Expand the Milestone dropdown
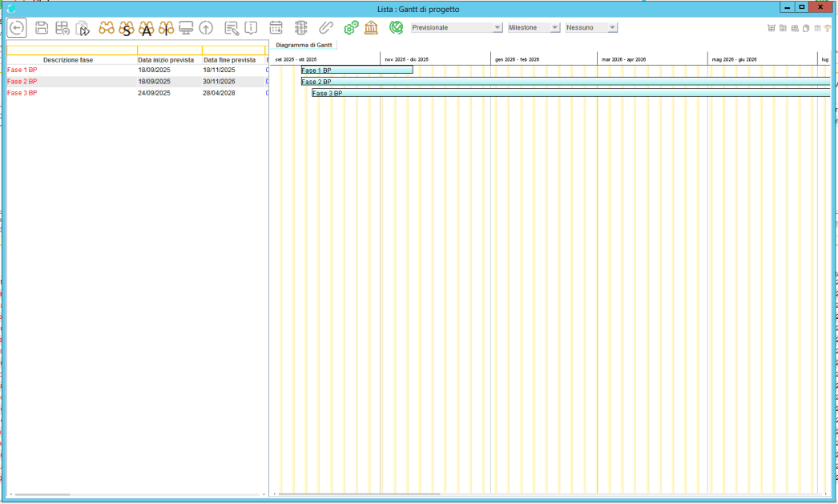This screenshot has width=838, height=504. 533,27
